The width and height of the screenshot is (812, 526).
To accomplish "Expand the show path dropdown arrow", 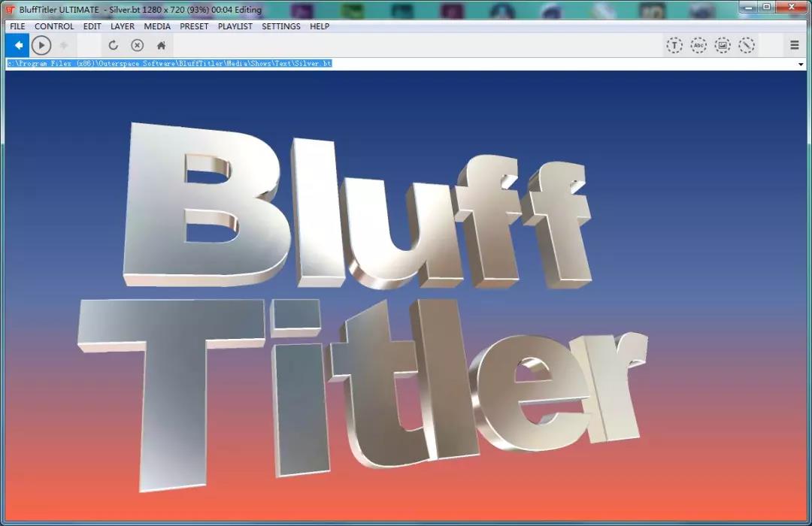I will (801, 64).
